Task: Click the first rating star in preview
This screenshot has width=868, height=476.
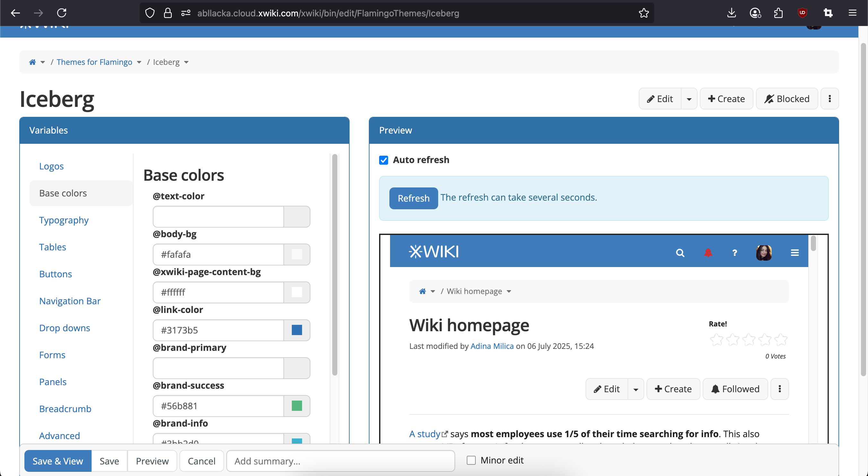Action: click(716, 339)
